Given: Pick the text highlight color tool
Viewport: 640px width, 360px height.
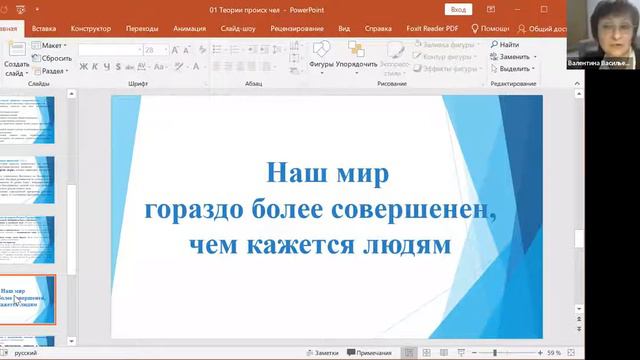Looking at the screenshot, I should point(178,67).
